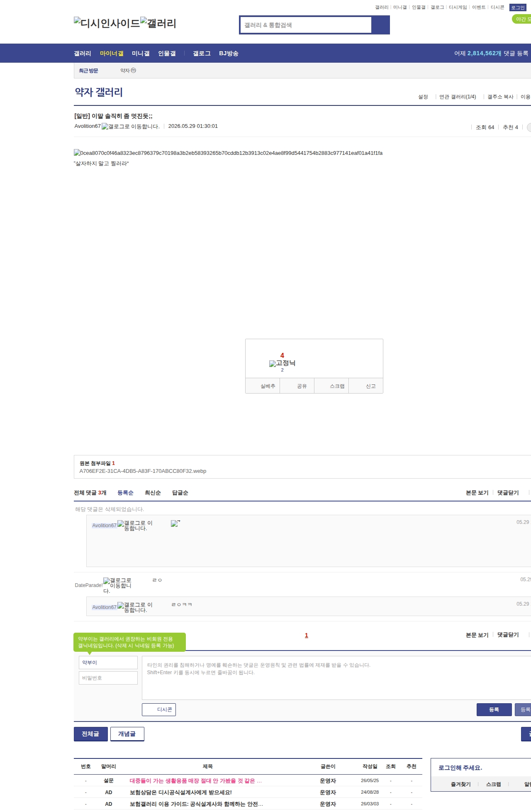Click the 실베추 button under the post

[263, 386]
